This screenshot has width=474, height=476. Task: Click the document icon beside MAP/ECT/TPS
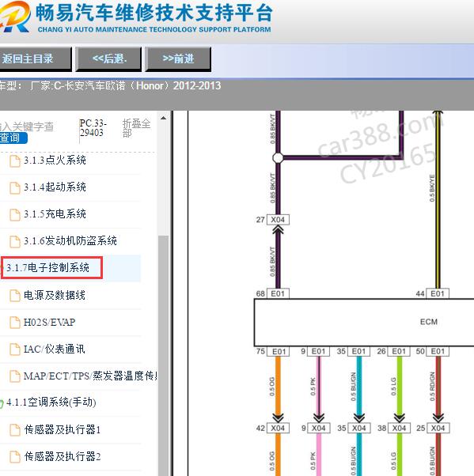[15, 376]
